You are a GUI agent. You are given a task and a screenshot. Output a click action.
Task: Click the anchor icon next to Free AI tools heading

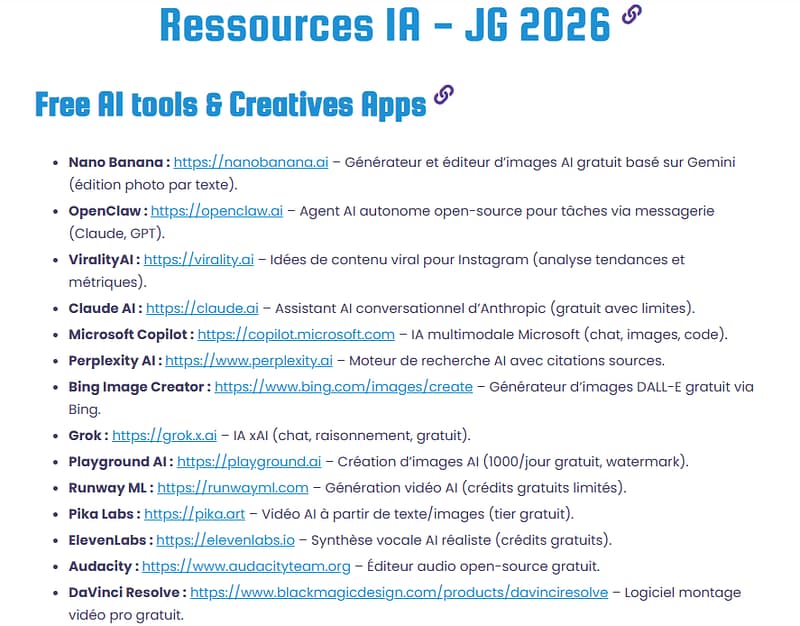coord(444,95)
